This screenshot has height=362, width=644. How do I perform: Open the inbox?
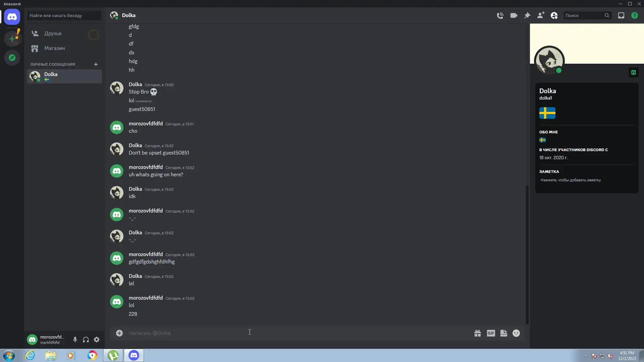(621, 15)
